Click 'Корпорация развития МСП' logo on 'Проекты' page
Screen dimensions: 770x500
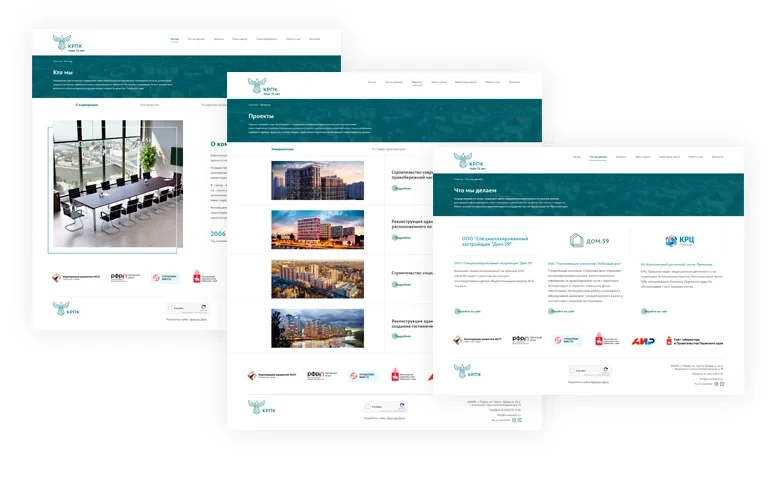click(x=272, y=376)
